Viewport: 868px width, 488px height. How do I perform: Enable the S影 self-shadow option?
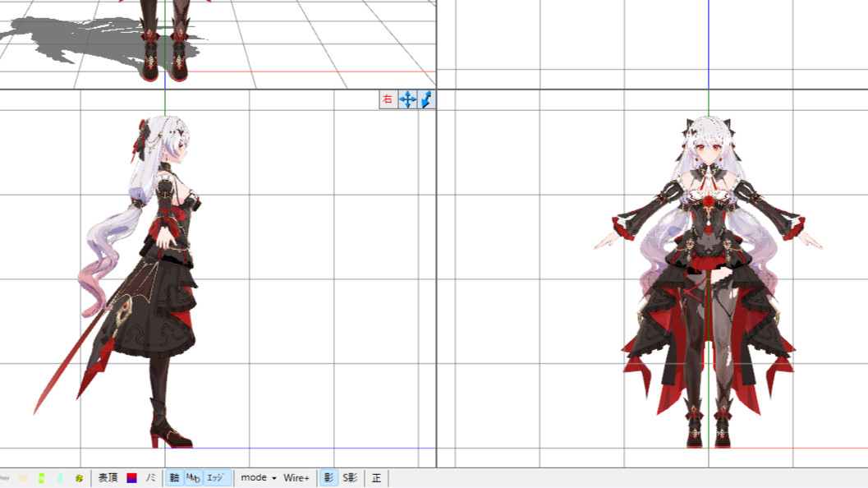350,477
